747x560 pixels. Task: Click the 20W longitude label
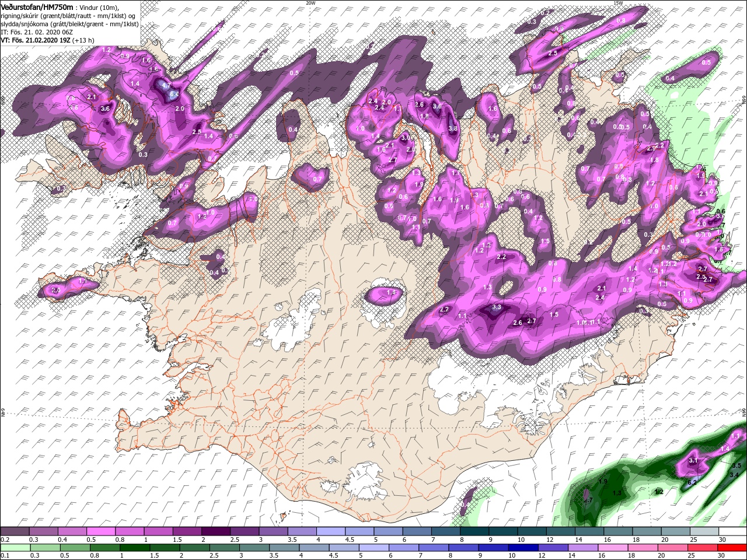(x=310, y=3)
